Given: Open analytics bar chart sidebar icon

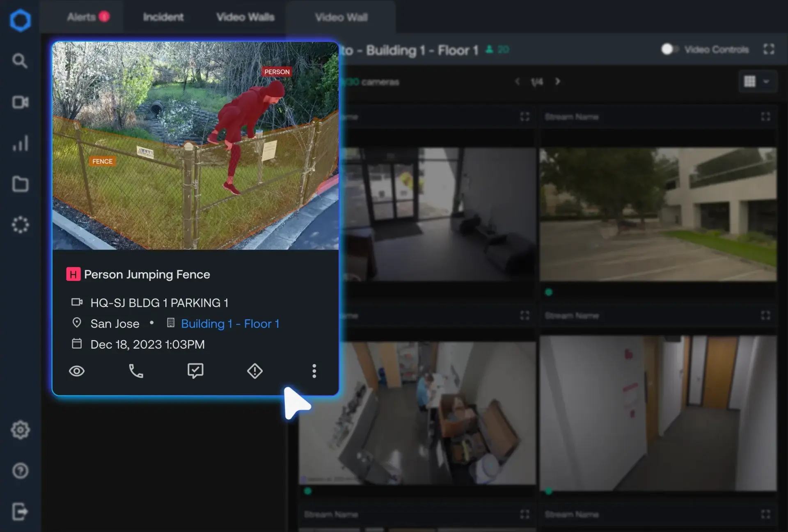Looking at the screenshot, I should point(20,143).
